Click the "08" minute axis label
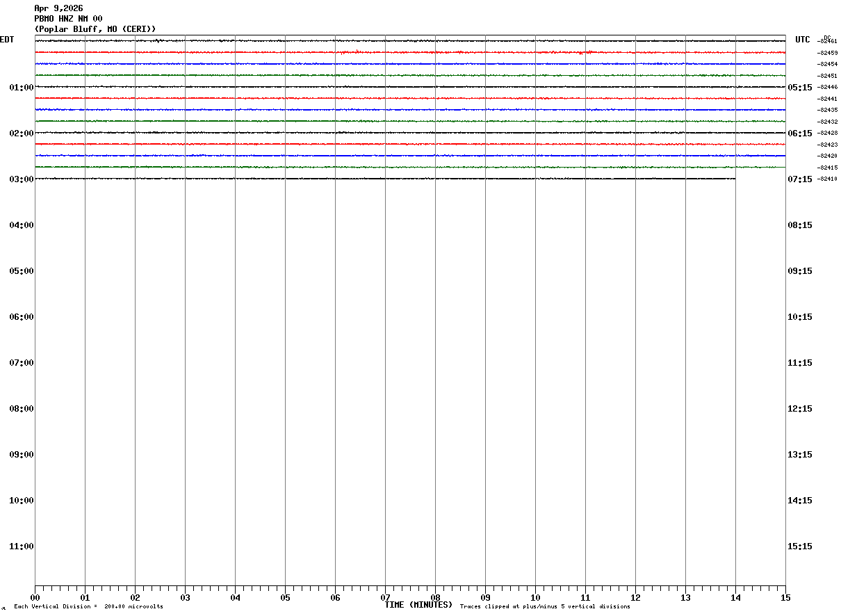 click(x=435, y=598)
